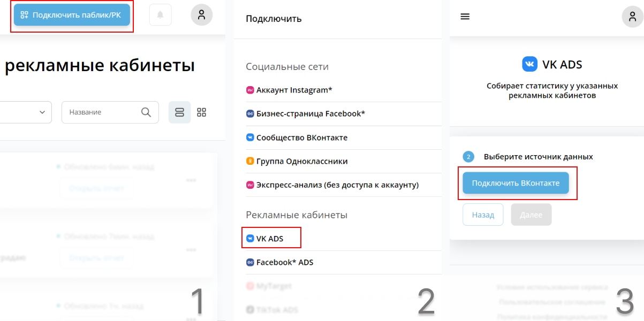Select Экспресс-анализ (без доступа к аккаунту)

(x=337, y=185)
